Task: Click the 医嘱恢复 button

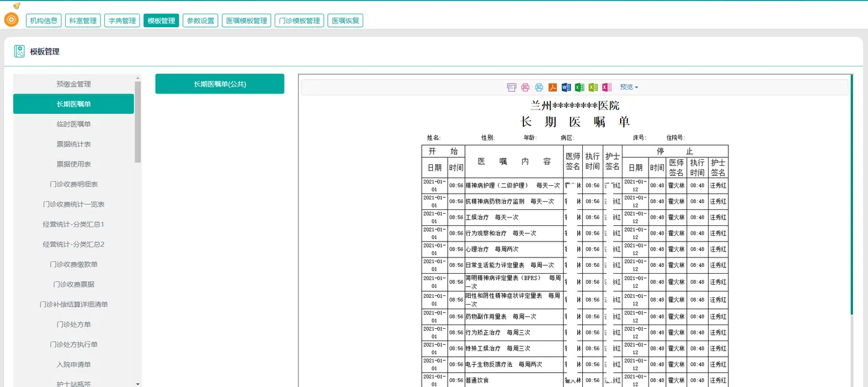Action: tap(345, 20)
